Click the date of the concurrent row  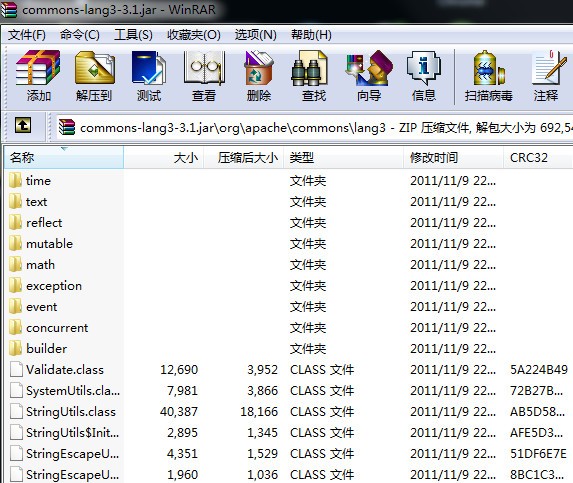(x=453, y=327)
